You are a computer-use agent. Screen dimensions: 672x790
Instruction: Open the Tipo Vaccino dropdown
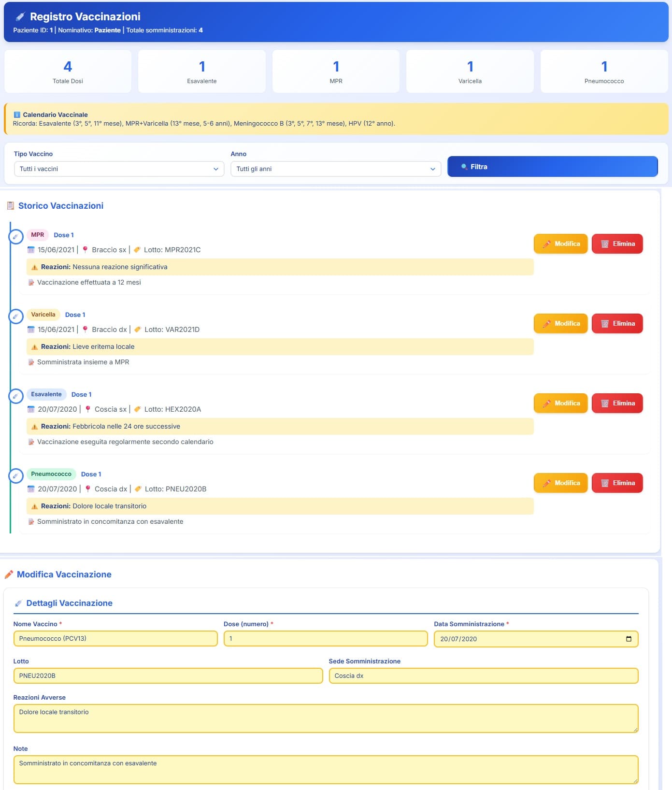point(119,169)
